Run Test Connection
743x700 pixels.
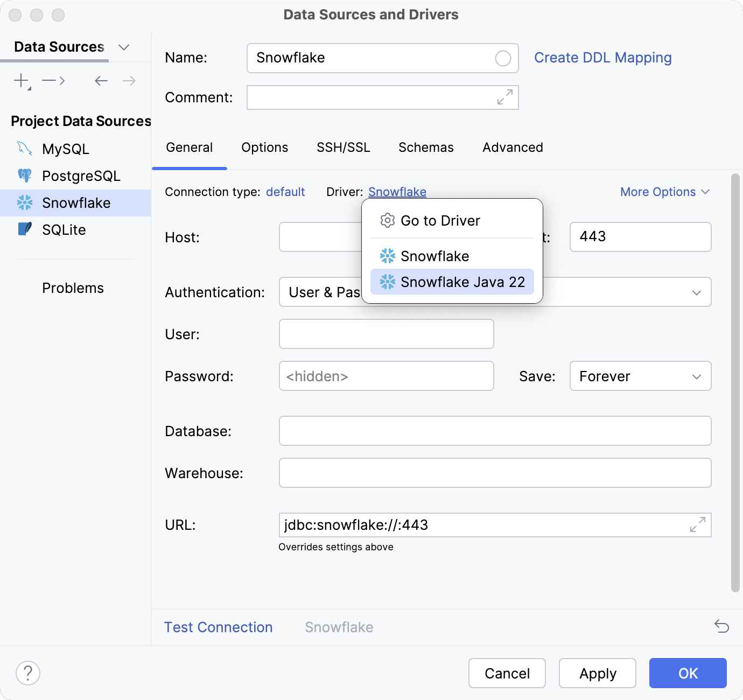pos(218,626)
